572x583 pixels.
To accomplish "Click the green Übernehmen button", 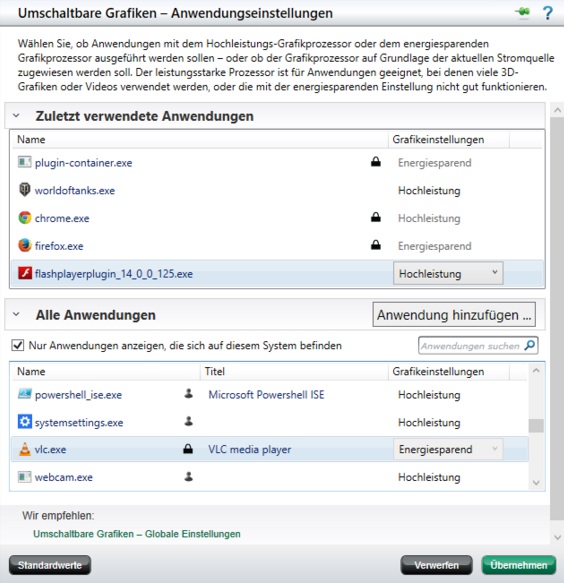I will [x=518, y=565].
